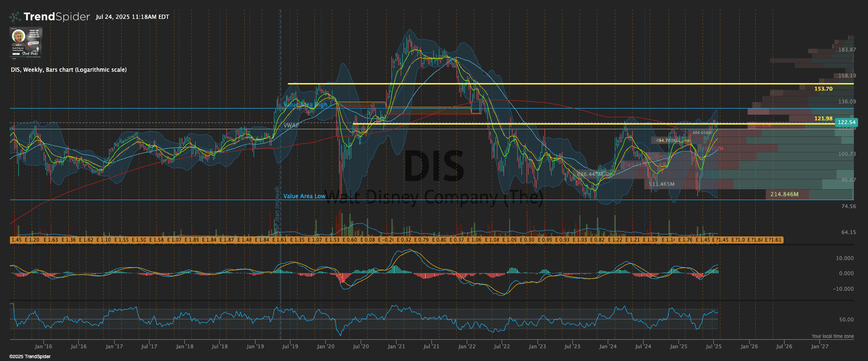The width and height of the screenshot is (868, 361).
Task: Click the E 0.82 earnings marker
Action: click(597, 240)
